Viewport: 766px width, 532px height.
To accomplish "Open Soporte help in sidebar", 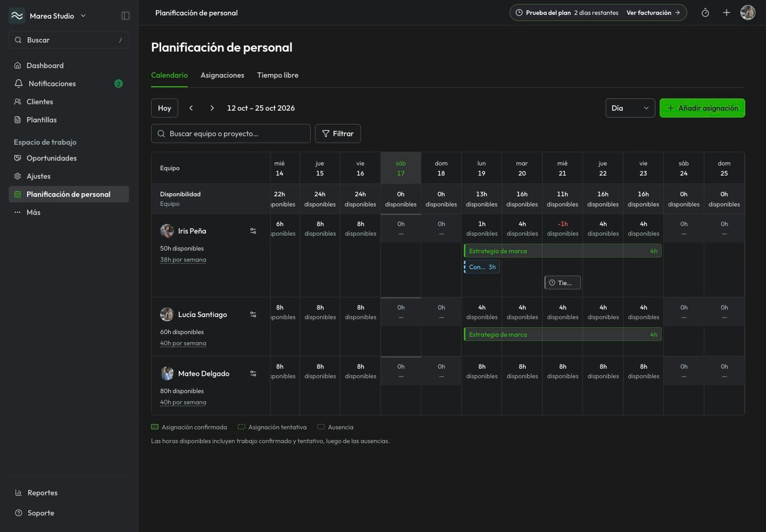I will 69,513.
